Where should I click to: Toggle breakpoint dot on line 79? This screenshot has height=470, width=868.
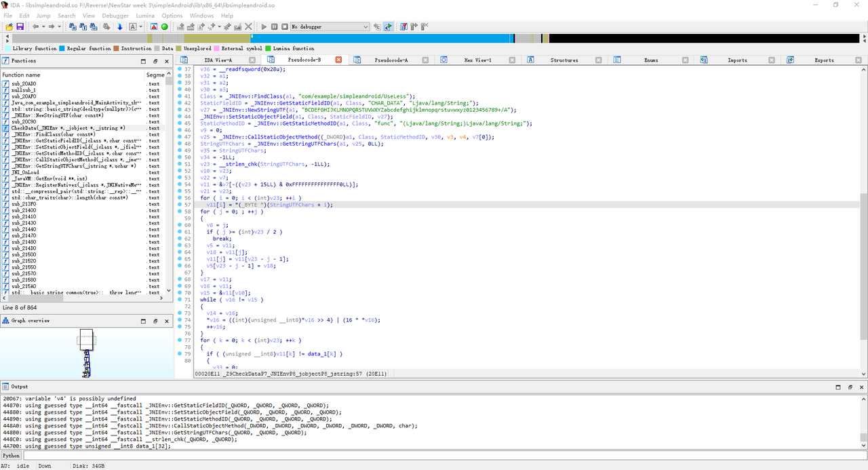(180, 354)
